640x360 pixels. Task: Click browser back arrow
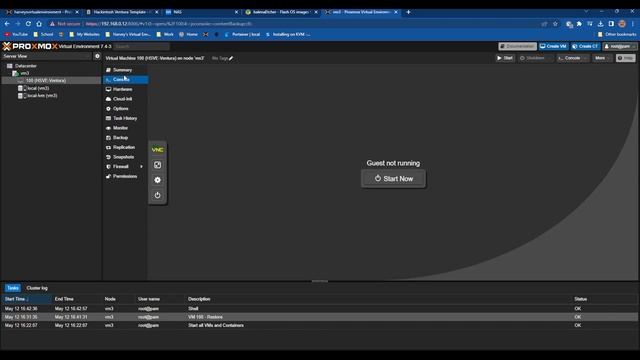point(7,24)
